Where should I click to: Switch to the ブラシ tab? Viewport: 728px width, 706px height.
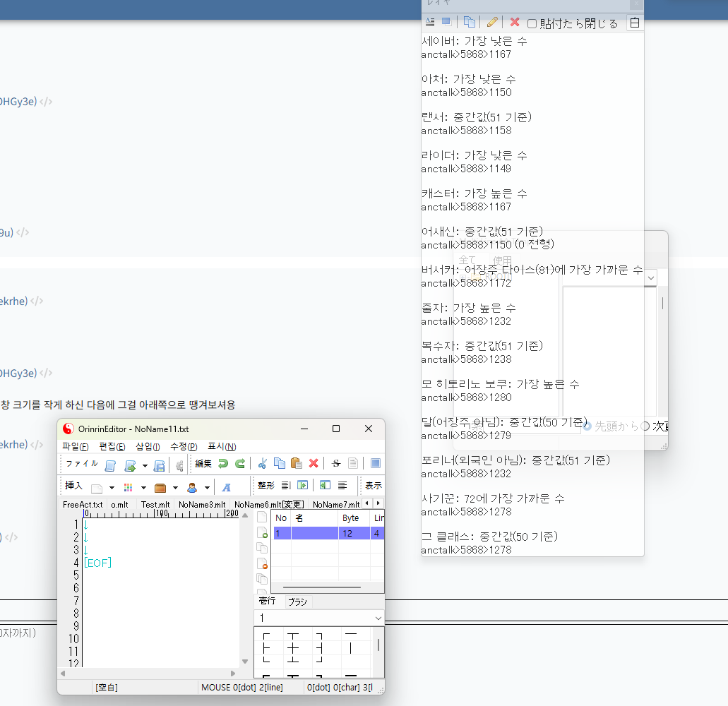297,602
